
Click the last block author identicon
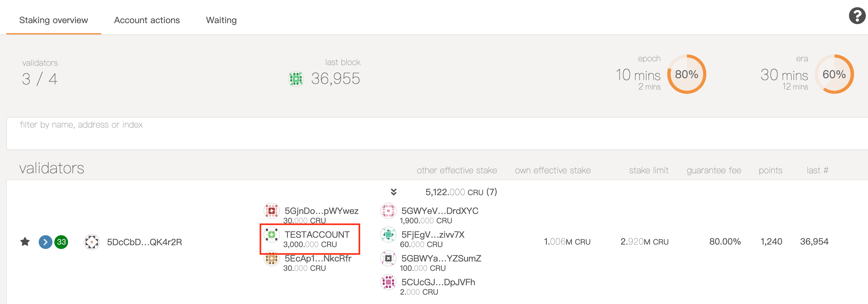coord(296,79)
